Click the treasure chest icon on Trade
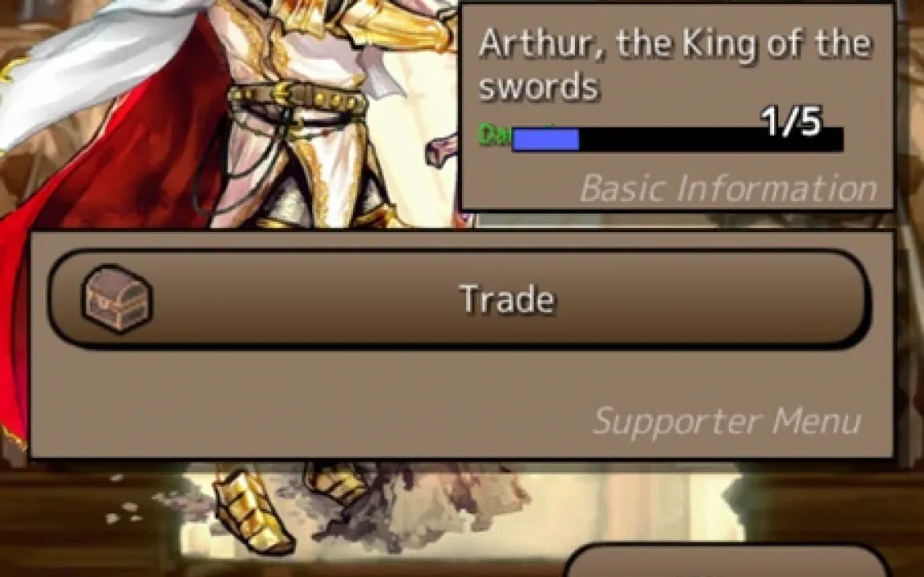Screen dimensions: 924x577 pos(117,298)
